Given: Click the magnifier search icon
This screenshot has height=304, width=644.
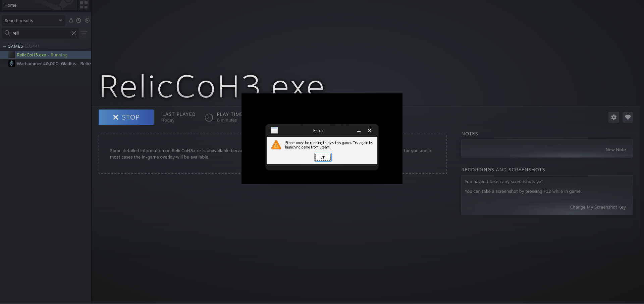Looking at the screenshot, I should click(7, 33).
